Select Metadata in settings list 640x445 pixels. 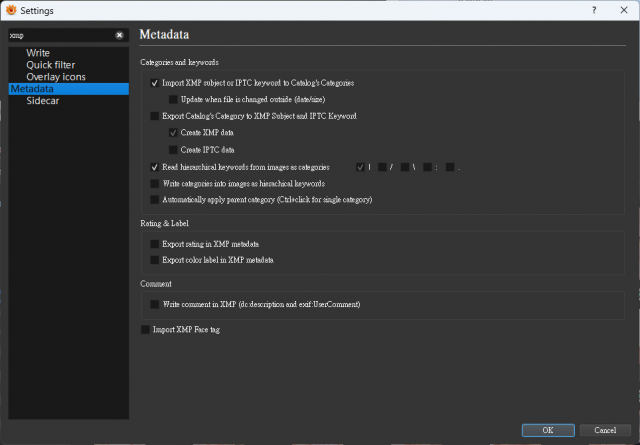pyautogui.click(x=69, y=89)
